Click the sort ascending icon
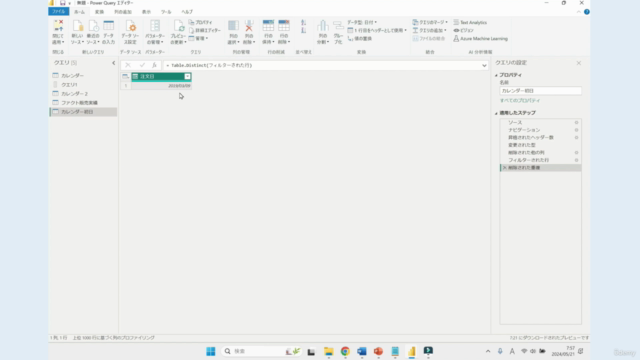640x360 pixels. pos(303,23)
